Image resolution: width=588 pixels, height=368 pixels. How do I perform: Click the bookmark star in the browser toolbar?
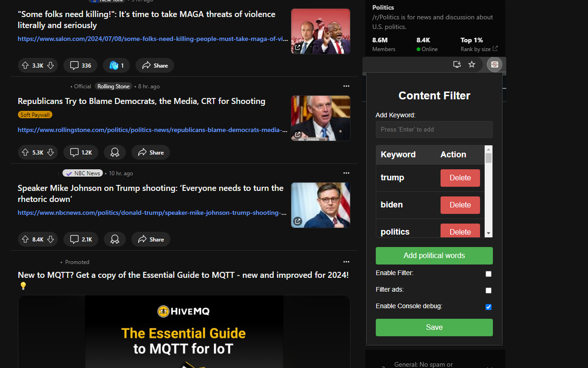pos(471,64)
